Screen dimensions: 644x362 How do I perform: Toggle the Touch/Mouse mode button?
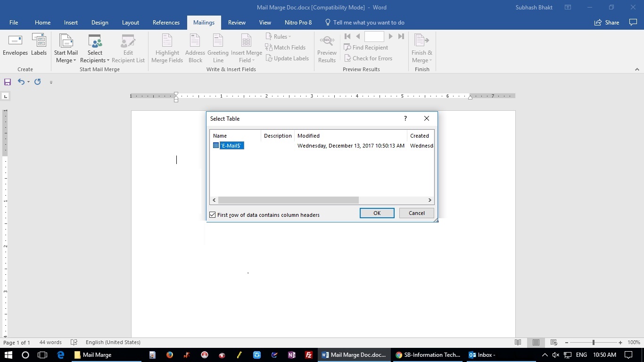(x=51, y=82)
